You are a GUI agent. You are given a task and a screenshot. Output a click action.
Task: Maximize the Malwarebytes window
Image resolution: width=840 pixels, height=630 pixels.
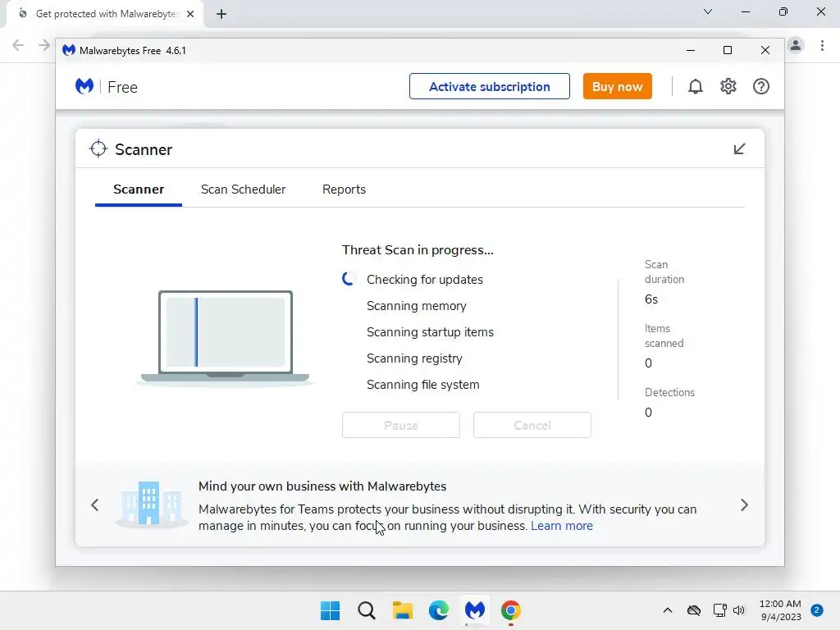click(728, 50)
